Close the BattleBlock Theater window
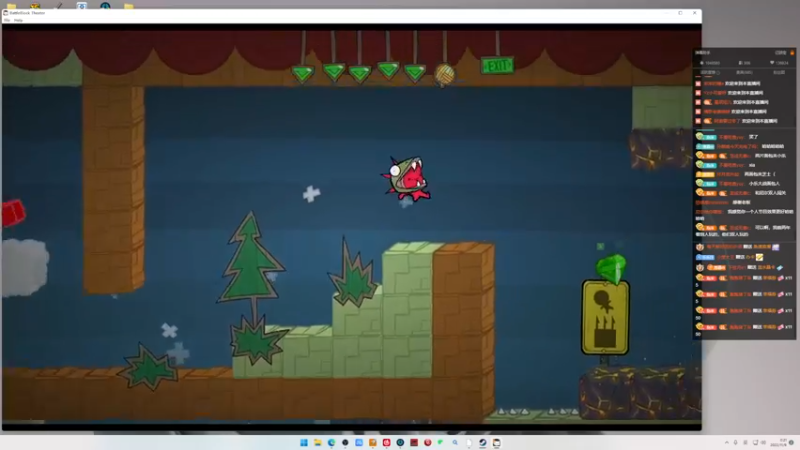The image size is (800, 450). click(694, 13)
